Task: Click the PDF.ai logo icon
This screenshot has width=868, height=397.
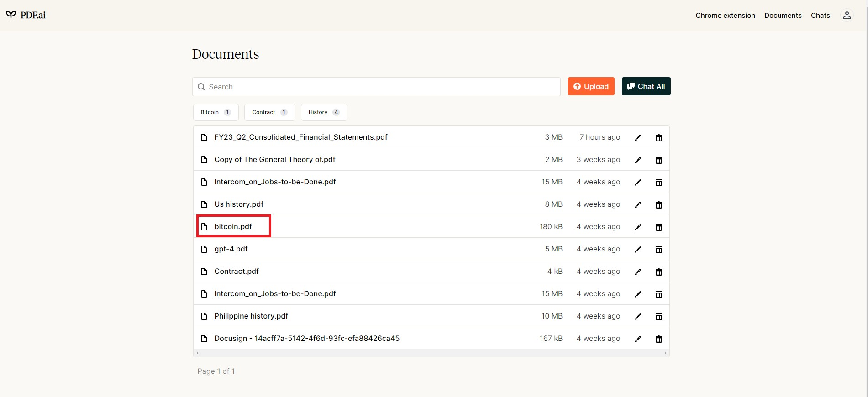Action: 11,15
